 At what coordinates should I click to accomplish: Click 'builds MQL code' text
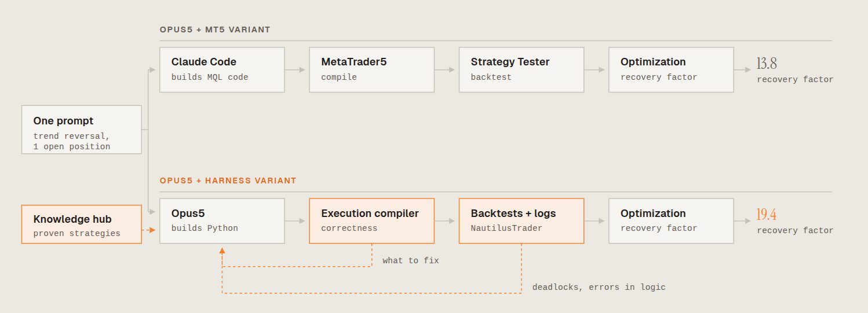210,78
